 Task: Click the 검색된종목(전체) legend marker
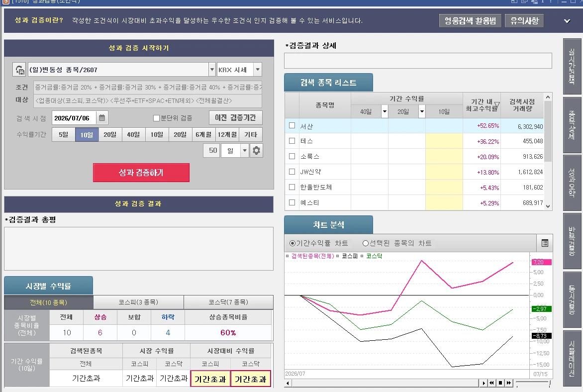287,256
